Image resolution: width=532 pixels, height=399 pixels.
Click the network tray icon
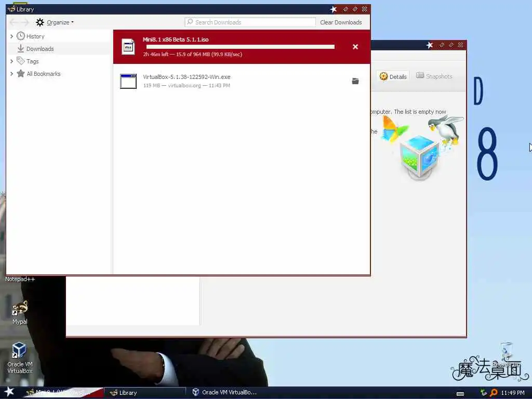(484, 393)
